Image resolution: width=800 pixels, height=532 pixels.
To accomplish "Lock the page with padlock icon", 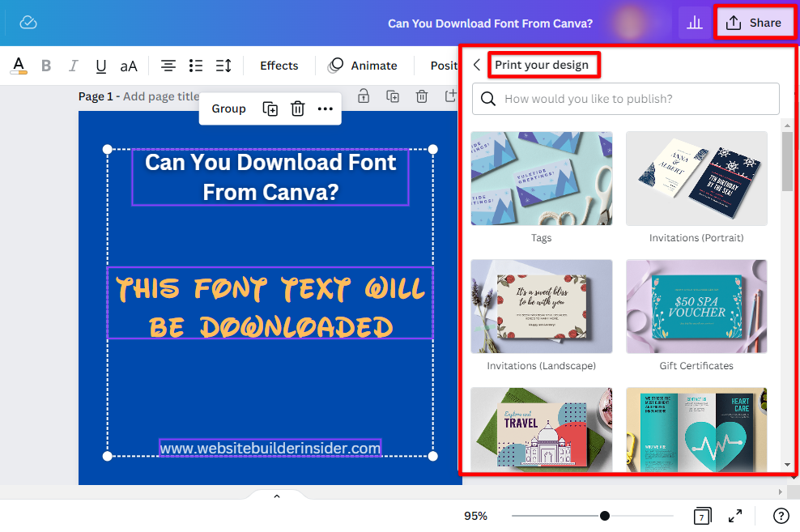I will (364, 96).
